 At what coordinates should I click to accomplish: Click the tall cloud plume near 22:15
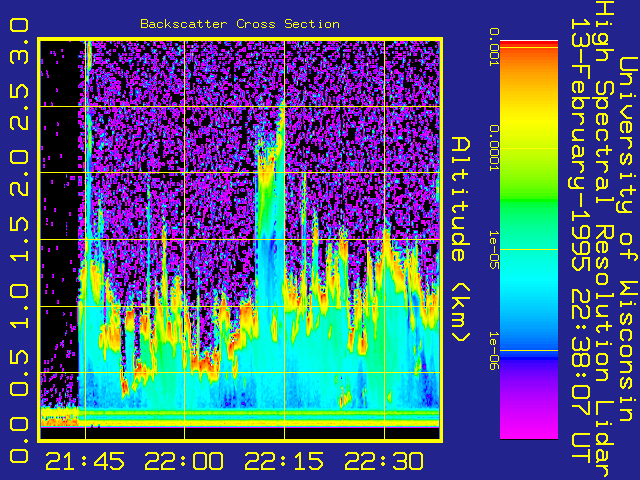269,204
